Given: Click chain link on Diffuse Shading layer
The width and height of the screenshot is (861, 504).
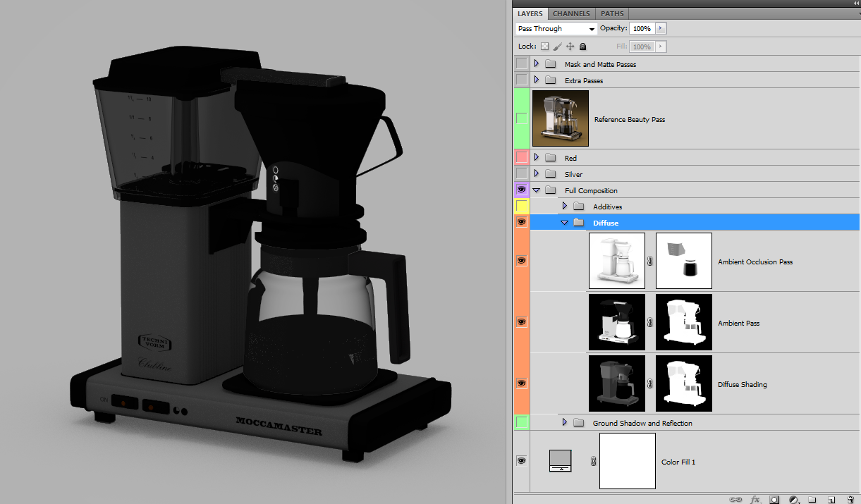Looking at the screenshot, I should pyautogui.click(x=650, y=383).
